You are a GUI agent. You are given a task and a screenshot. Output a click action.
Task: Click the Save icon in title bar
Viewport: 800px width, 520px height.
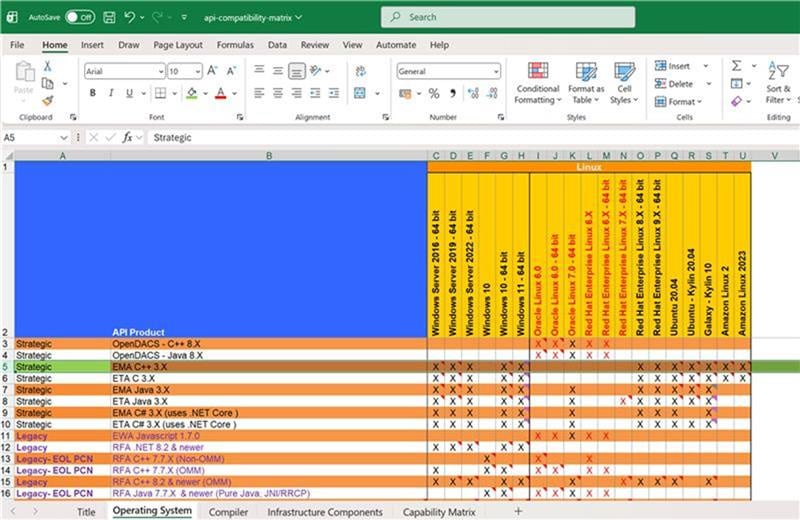pos(109,17)
